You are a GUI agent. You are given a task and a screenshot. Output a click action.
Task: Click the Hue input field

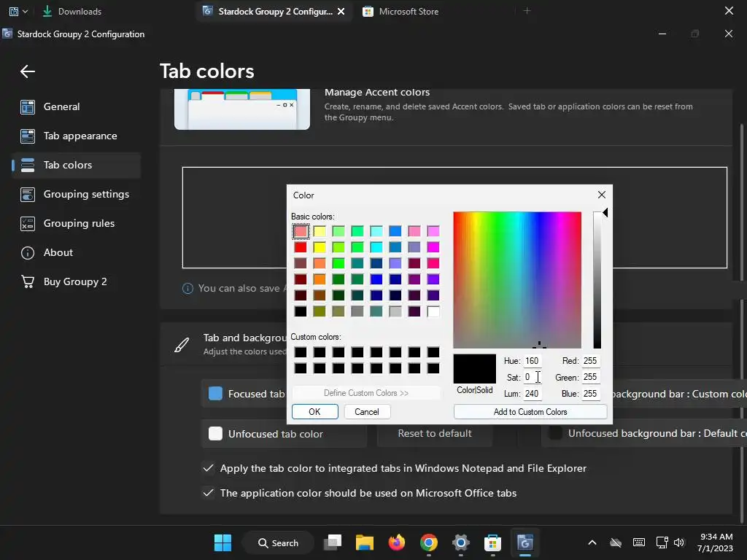532,361
